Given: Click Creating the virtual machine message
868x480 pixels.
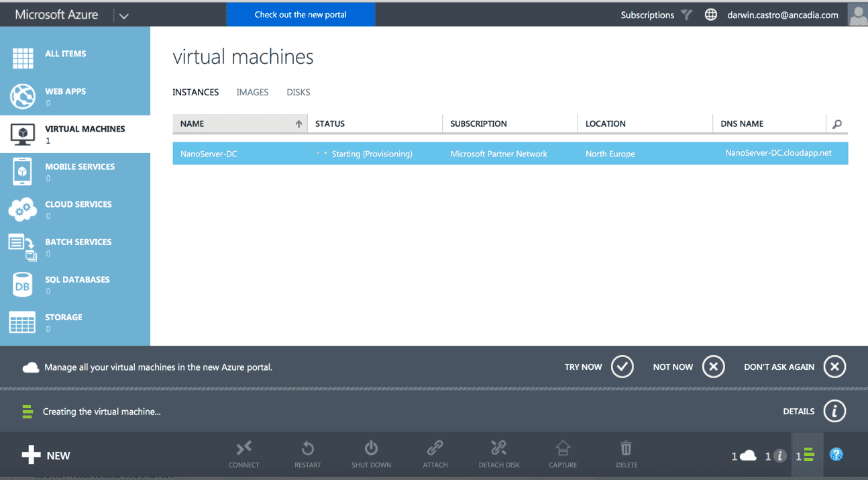Looking at the screenshot, I should (x=102, y=412).
